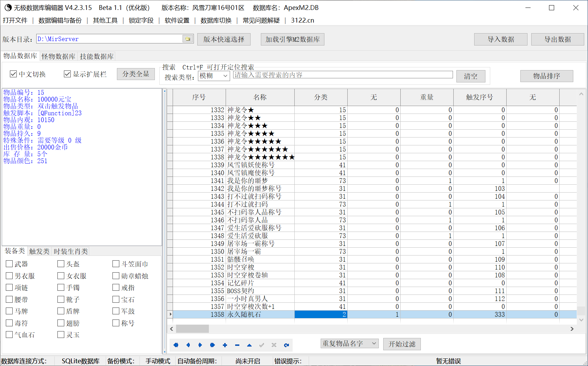Collapse left panel splitter arrow
588x366 pixels.
point(164,91)
